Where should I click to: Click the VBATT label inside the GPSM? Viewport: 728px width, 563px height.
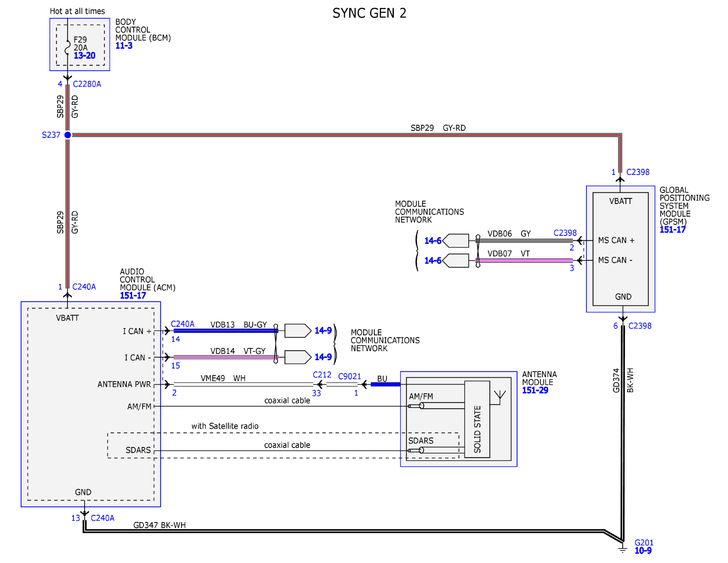tap(620, 201)
